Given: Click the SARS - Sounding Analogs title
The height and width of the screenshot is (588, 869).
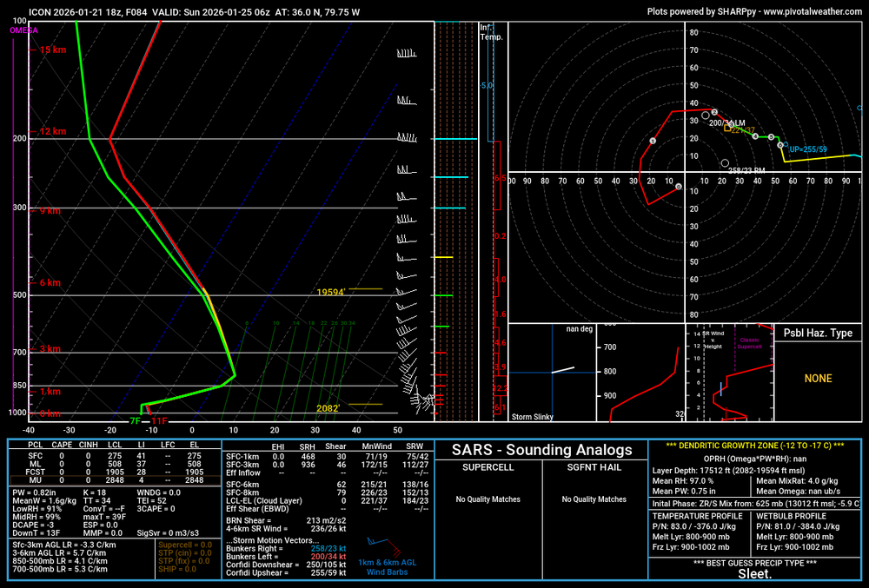Looking at the screenshot, I should [x=541, y=450].
